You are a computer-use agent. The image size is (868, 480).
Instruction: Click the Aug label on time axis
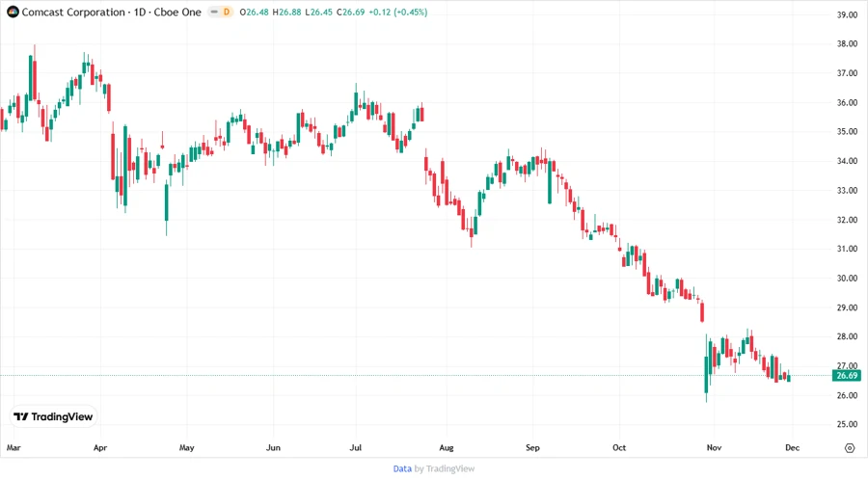point(447,447)
